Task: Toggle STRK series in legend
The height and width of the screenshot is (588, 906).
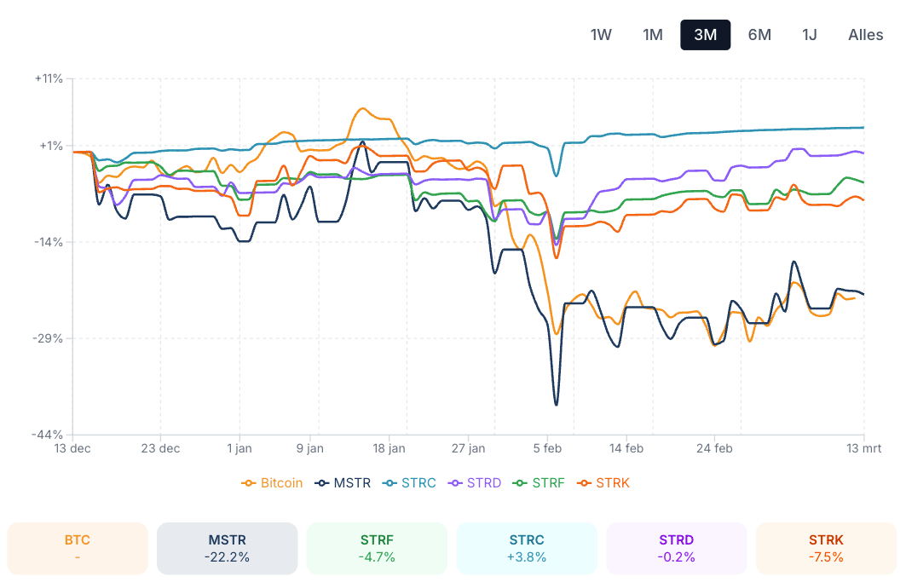Action: click(604, 483)
